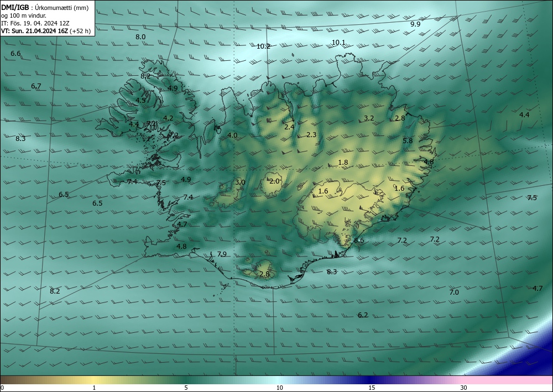
Task: Select the 6.2 value on the map
Action: pos(363,315)
